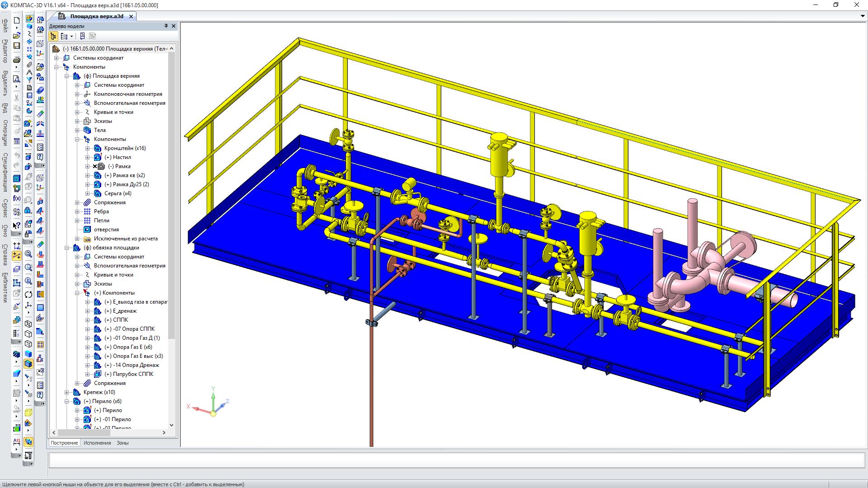This screenshot has width=868, height=488.
Task: Select the Площадка верх.a3d document tab
Action: coord(96,16)
